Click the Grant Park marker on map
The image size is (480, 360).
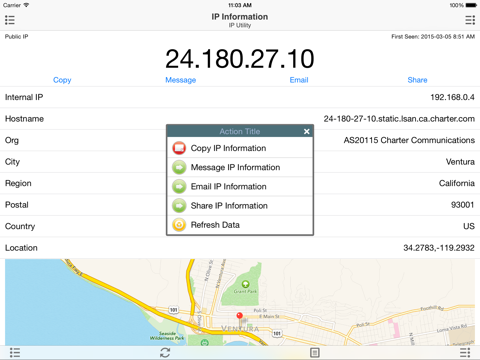point(245,284)
